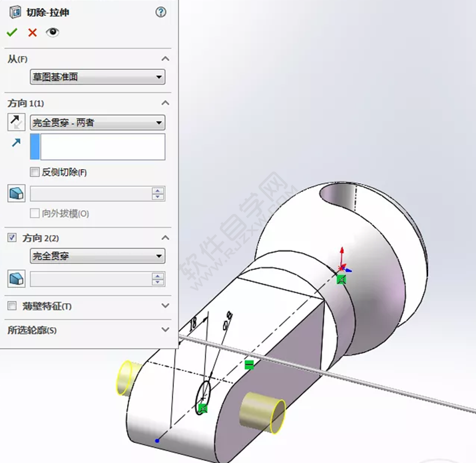
Task: Click the green checkmark to confirm cut
Action: click(12, 32)
